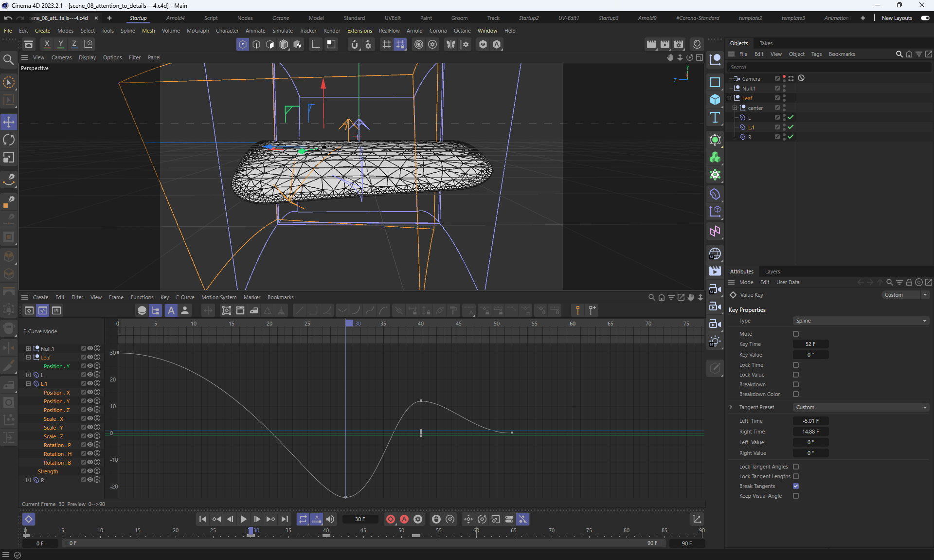The width and height of the screenshot is (934, 560).
Task: Click the Cube primitive icon
Action: (x=715, y=100)
